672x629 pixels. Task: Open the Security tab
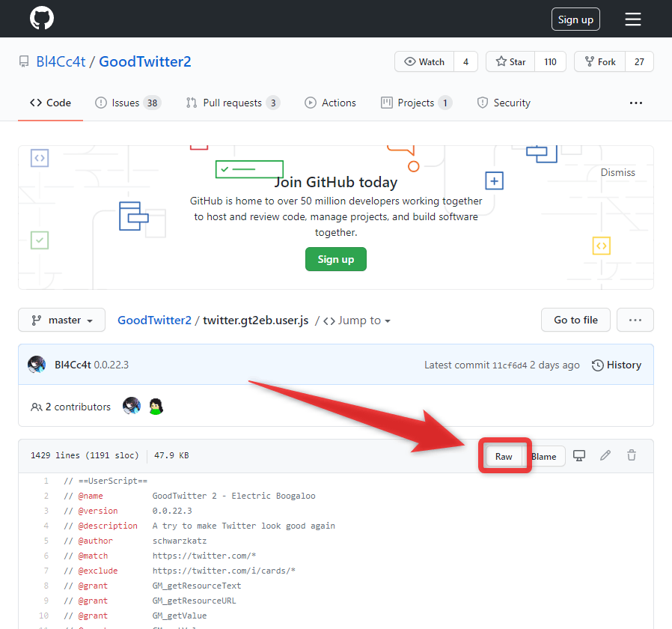[504, 103]
